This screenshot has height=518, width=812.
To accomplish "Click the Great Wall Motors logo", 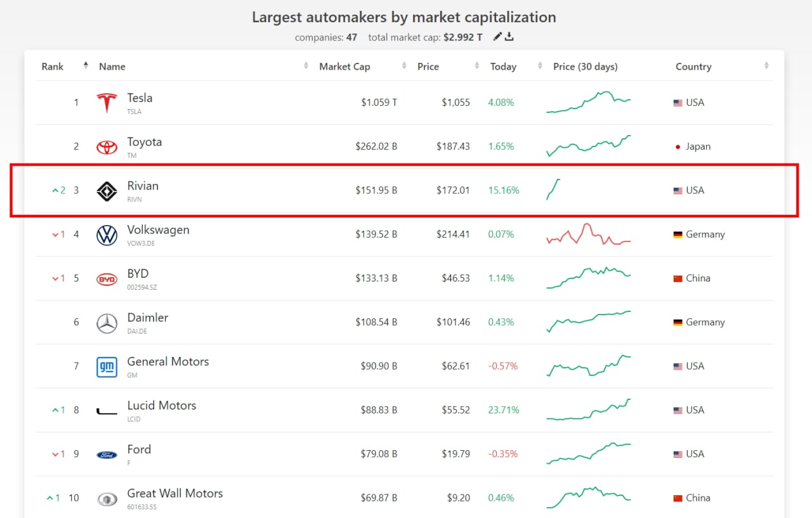I will coord(107,499).
